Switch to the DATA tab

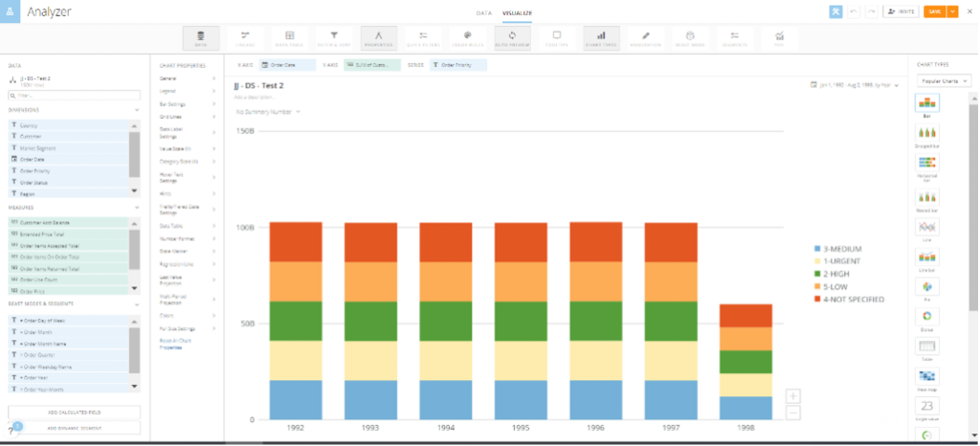click(x=483, y=12)
